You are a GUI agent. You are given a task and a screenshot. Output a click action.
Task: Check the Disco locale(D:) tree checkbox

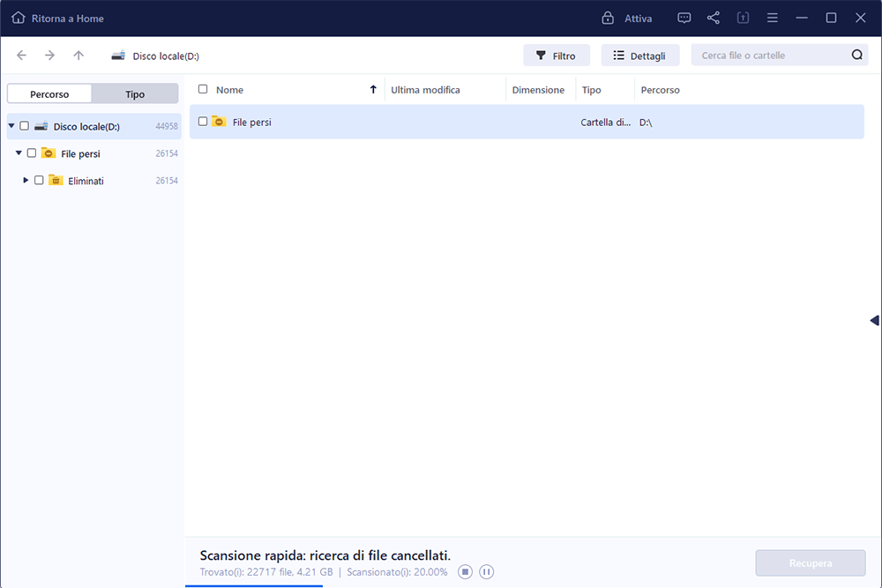click(x=25, y=126)
